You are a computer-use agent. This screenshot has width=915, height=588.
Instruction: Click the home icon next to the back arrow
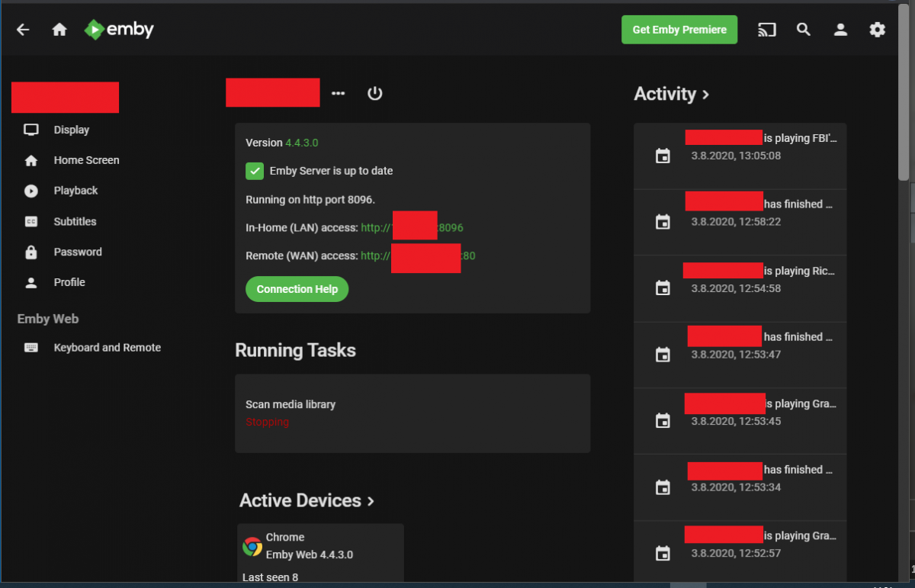click(x=59, y=30)
